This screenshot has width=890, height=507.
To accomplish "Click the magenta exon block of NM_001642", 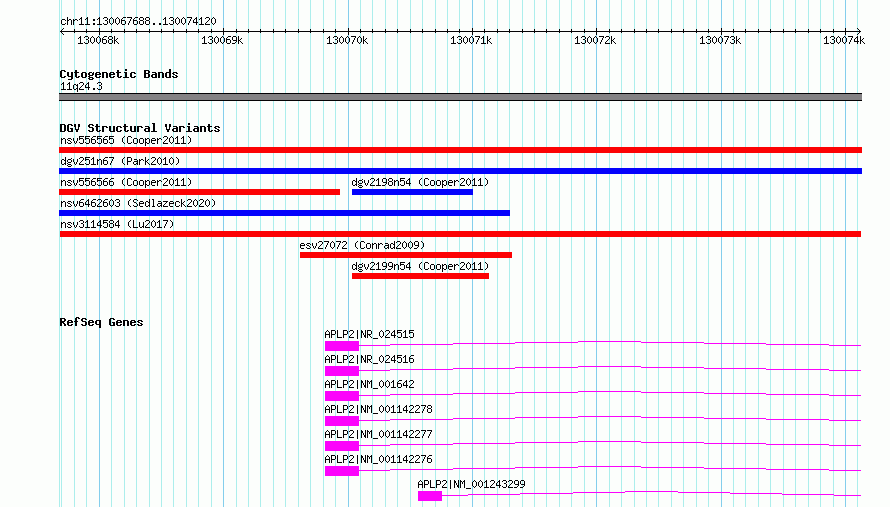I will tap(342, 396).
